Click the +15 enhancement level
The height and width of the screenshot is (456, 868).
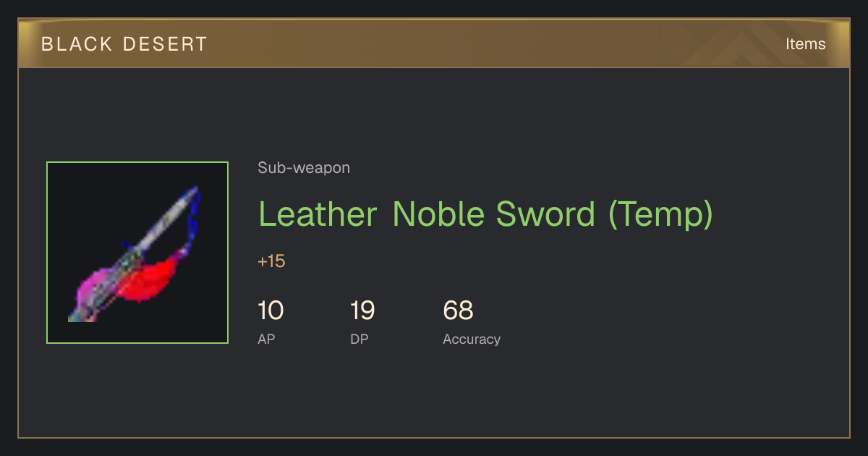[x=271, y=261]
